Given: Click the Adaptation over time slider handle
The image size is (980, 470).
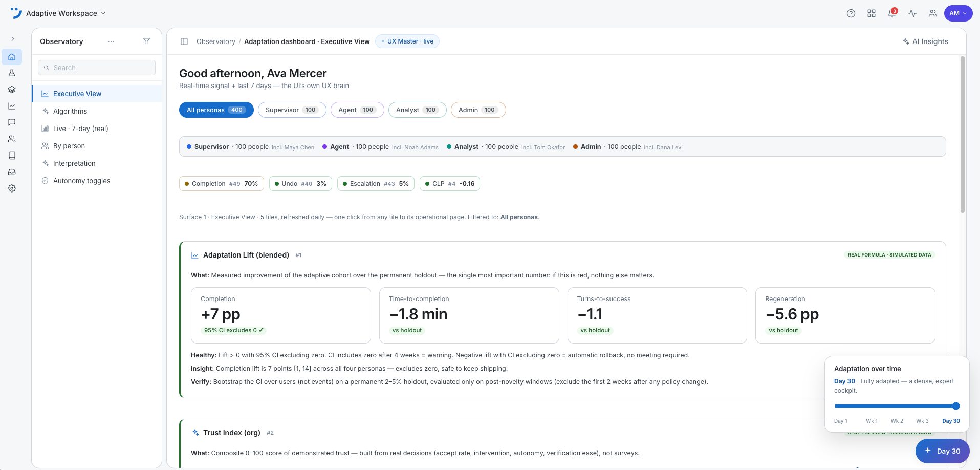Looking at the screenshot, I should coord(956,406).
